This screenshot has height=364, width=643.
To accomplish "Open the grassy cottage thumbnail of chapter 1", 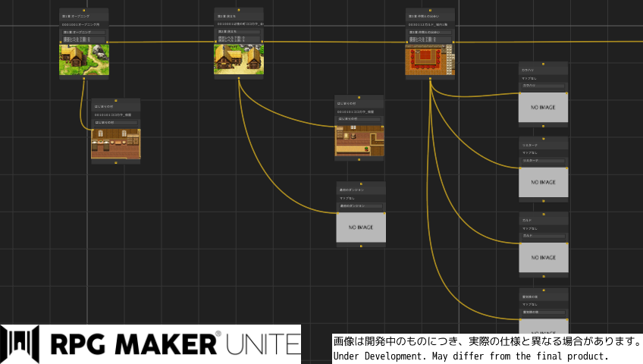I will (84, 60).
